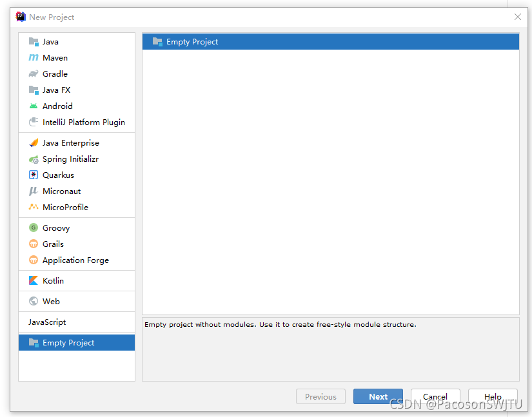Choose Maven in the project list

(x=55, y=58)
